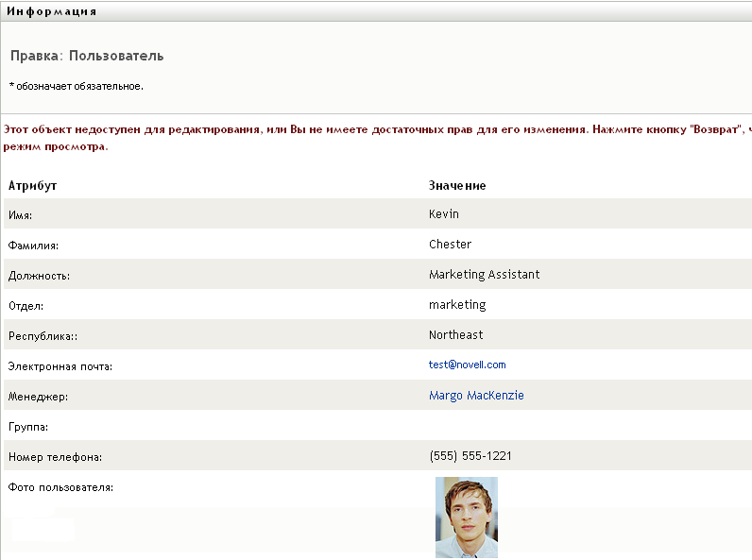The height and width of the screenshot is (560, 752).
Task: Select the Значение column header
Action: (457, 186)
